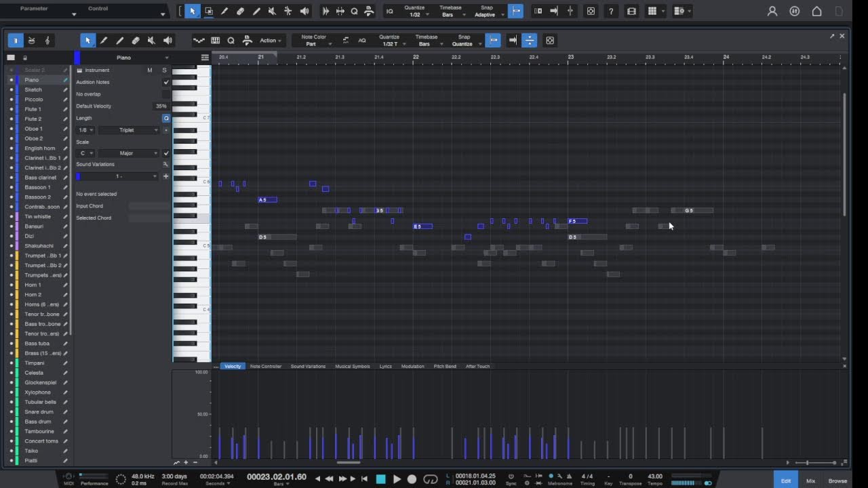Open the editor Snap Quantize dropdown
868x488 pixels.
464,41
